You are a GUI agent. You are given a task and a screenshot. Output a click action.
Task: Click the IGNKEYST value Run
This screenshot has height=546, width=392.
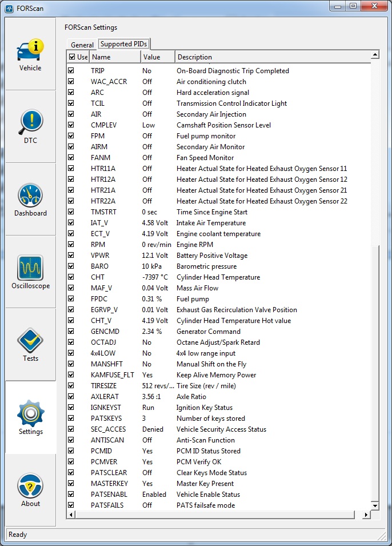(149, 408)
